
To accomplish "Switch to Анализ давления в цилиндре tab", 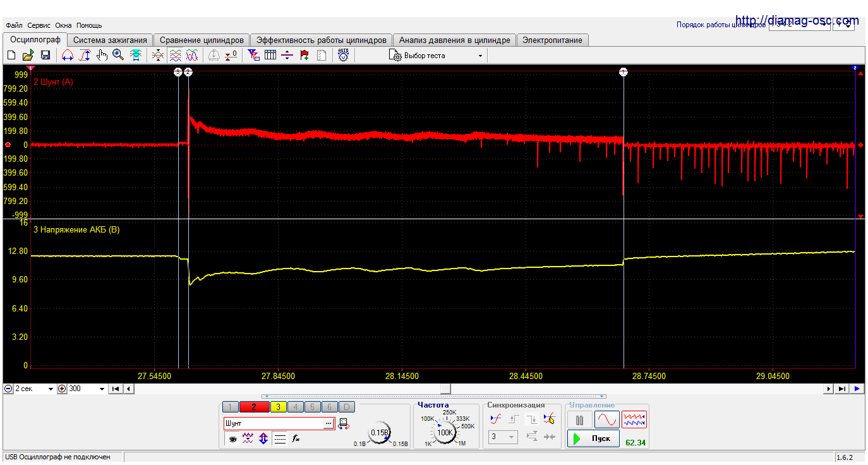I will 455,40.
